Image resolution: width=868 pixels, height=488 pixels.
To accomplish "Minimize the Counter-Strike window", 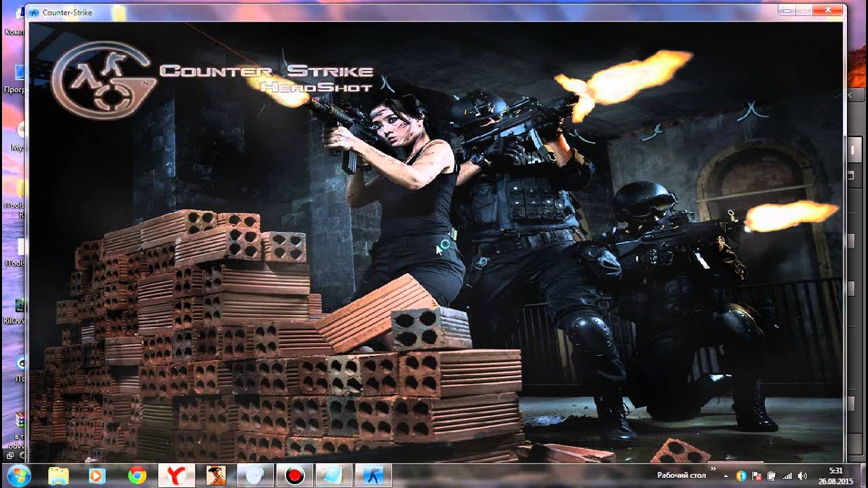I will [x=787, y=9].
